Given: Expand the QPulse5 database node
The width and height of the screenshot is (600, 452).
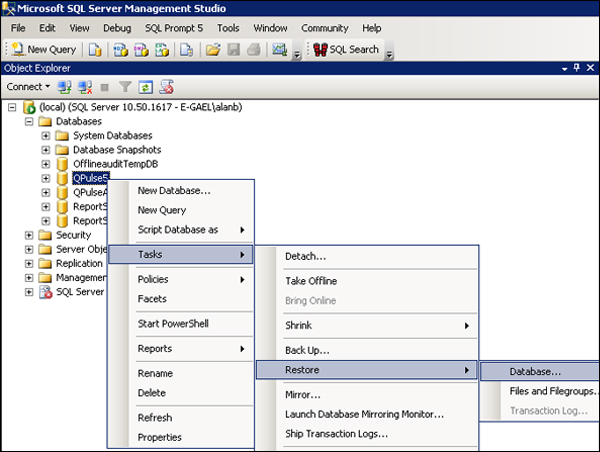Looking at the screenshot, I should pyautogui.click(x=46, y=178).
